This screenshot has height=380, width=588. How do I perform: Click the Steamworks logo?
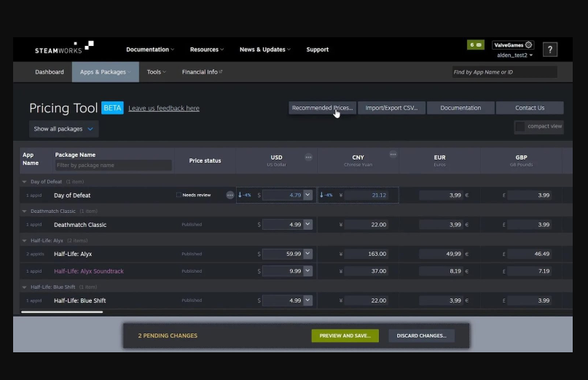point(64,47)
